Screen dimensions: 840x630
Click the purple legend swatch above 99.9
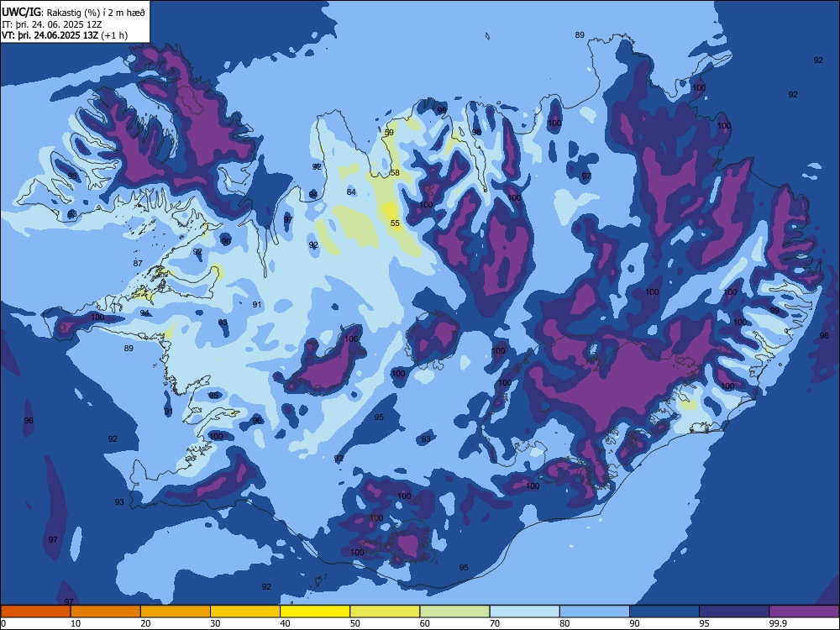coord(804,612)
